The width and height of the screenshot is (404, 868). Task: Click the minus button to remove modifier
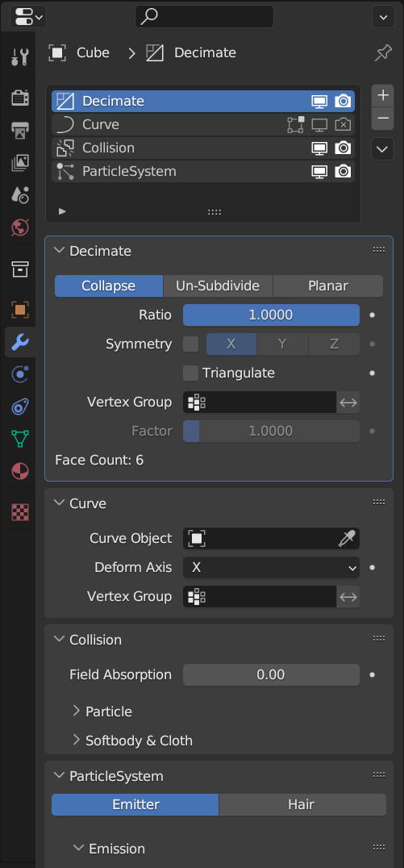[x=382, y=119]
